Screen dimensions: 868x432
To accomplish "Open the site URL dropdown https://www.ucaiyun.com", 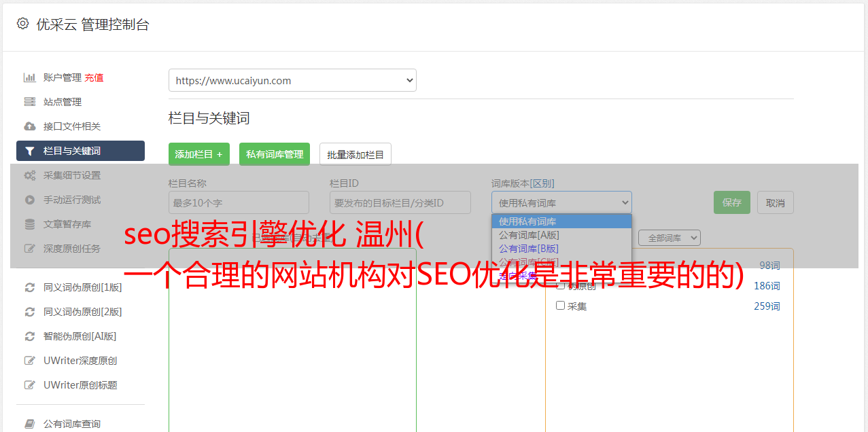I will point(292,80).
